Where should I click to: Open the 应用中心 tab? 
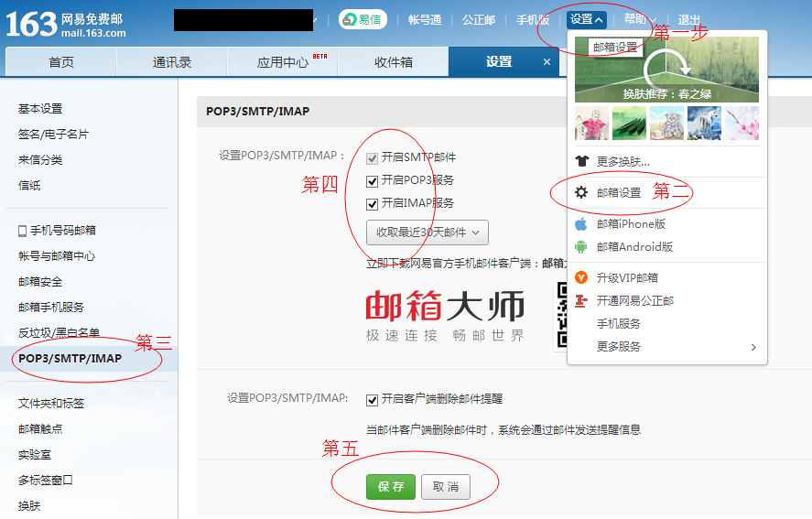pos(283,62)
